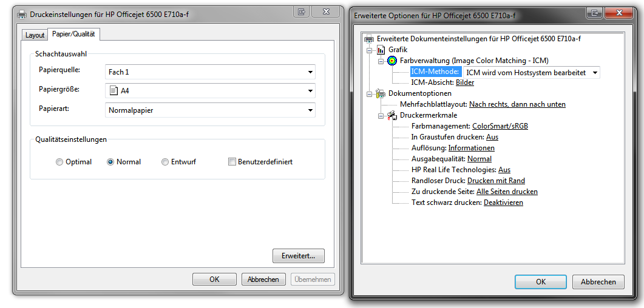Click the Auflösung value Informationen
This screenshot has height=308, width=644.
(x=472, y=148)
